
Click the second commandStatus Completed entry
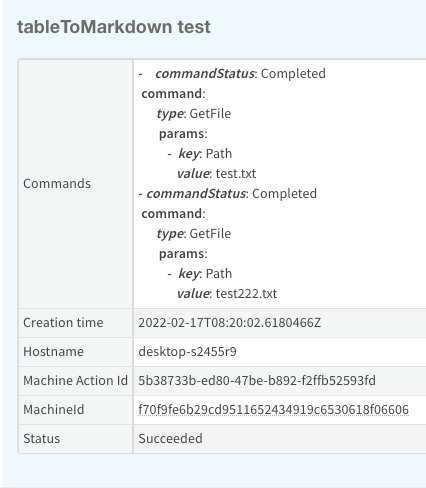[232, 194]
